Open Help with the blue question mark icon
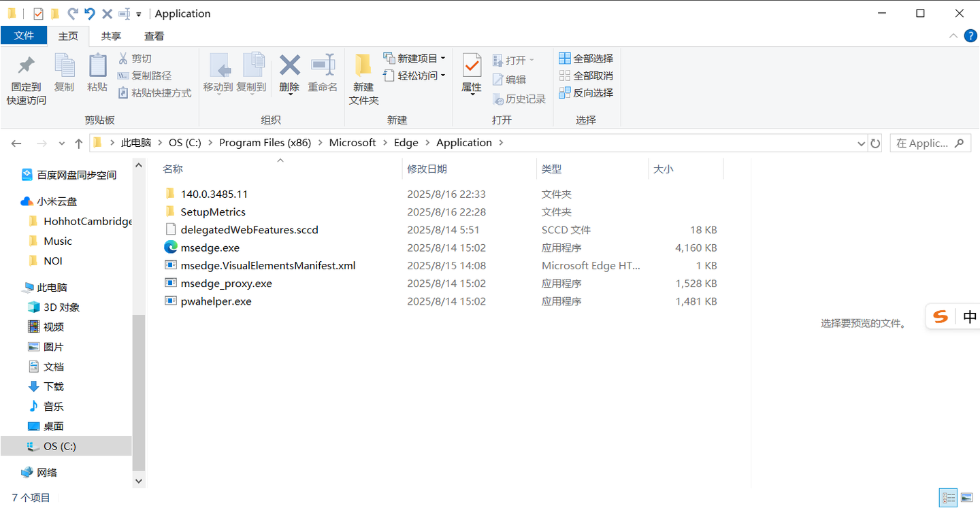The image size is (980, 508). 970,35
